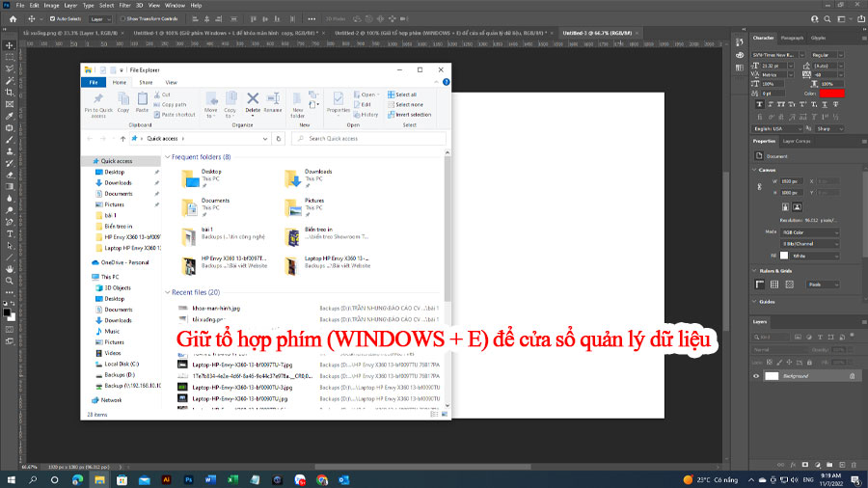Click Invert selection in the ribbon
This screenshot has width=868, height=488.
click(409, 115)
